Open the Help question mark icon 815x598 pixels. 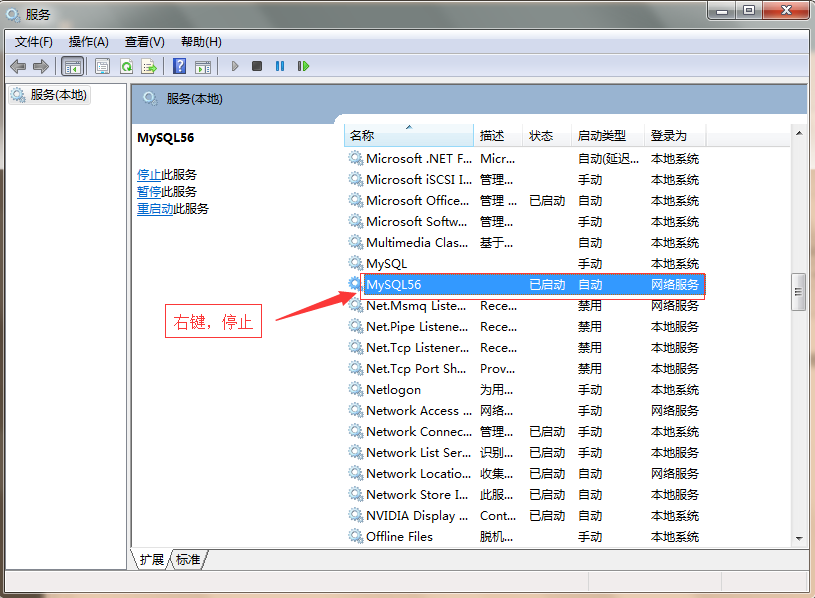point(179,66)
